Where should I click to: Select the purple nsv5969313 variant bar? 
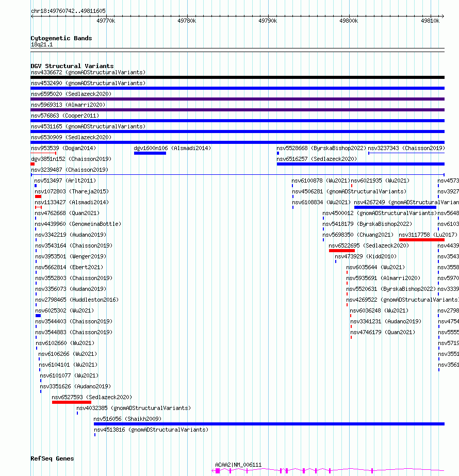[x=237, y=110]
